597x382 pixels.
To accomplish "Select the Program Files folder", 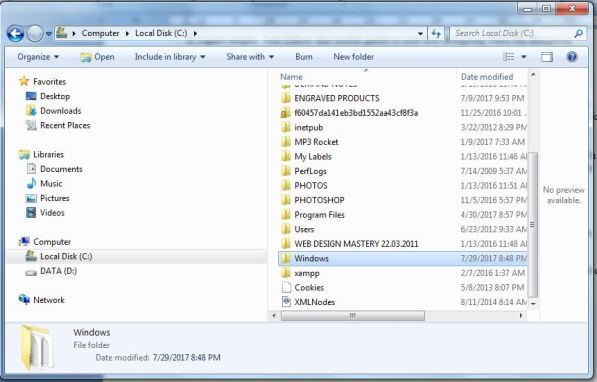I will (319, 215).
